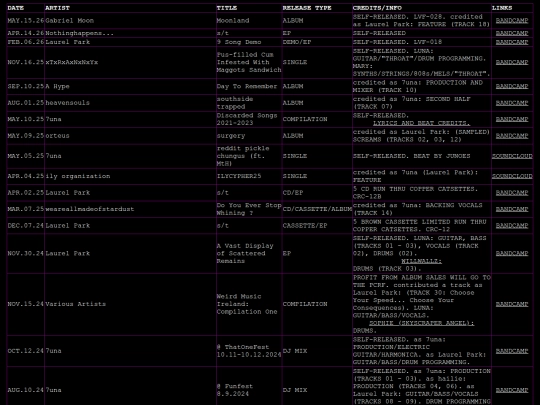Viewport: 540px width, 405px height.
Task: Select the artist Various Artists
Action: [75, 304]
